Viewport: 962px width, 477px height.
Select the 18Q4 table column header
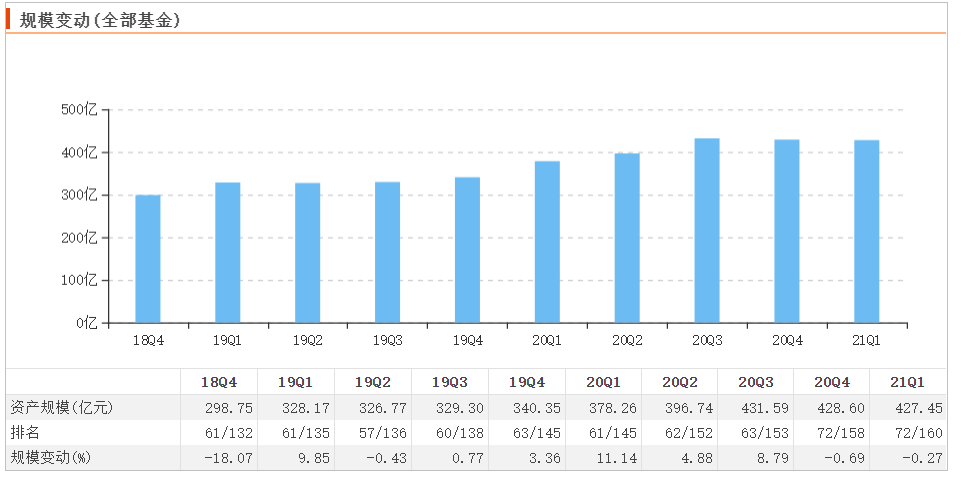click(x=219, y=382)
